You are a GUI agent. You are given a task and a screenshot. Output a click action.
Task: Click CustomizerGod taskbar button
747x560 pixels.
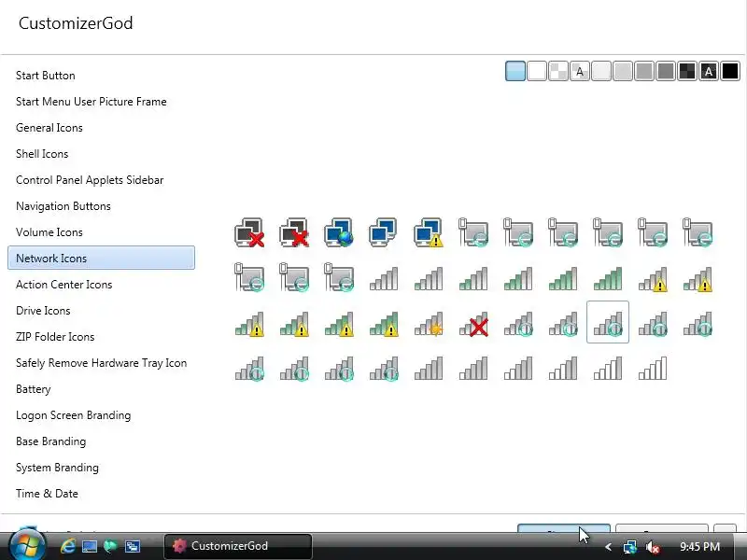click(x=238, y=546)
